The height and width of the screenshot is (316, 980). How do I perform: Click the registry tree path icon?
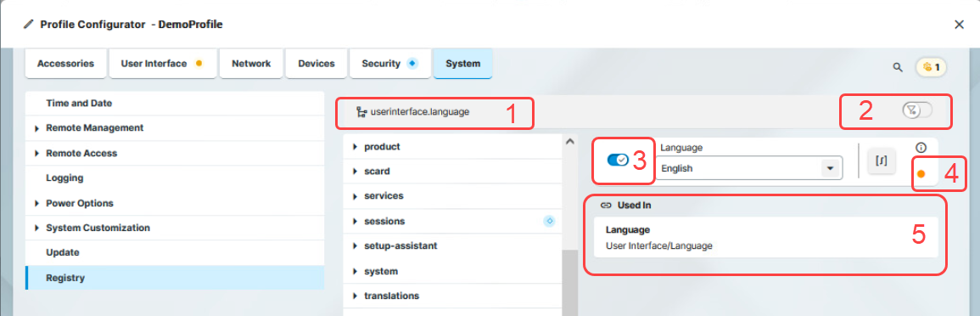pos(361,113)
